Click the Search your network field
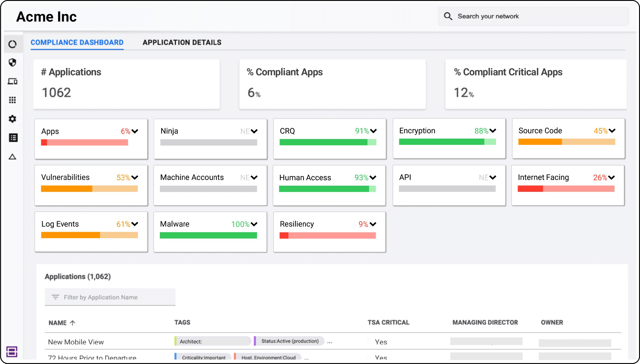Image resolution: width=640 pixels, height=364 pixels. click(x=533, y=16)
